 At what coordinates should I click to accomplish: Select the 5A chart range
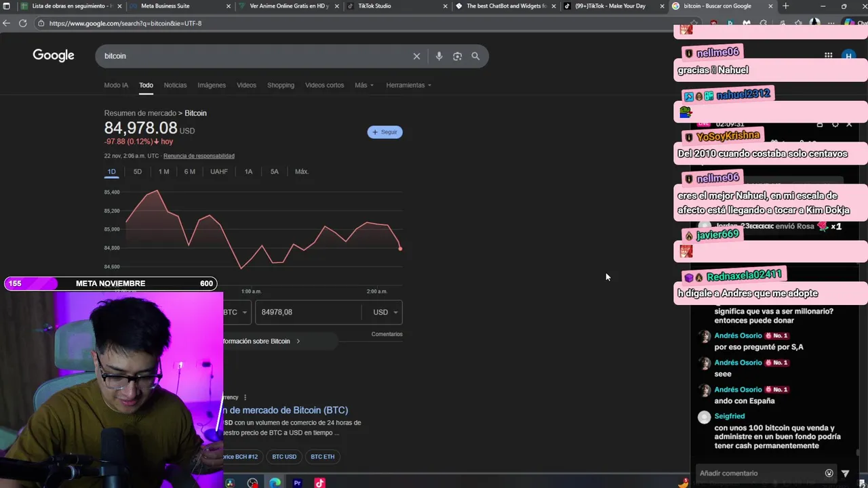(x=274, y=171)
